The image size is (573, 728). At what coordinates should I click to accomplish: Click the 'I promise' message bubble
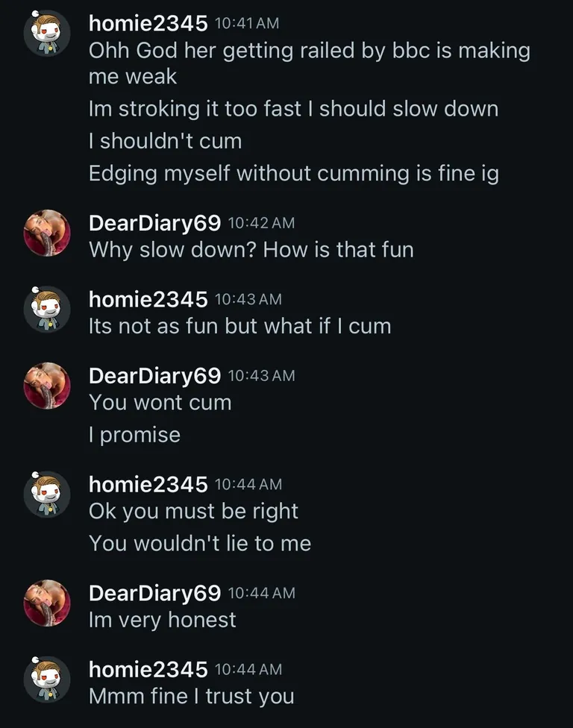click(134, 434)
